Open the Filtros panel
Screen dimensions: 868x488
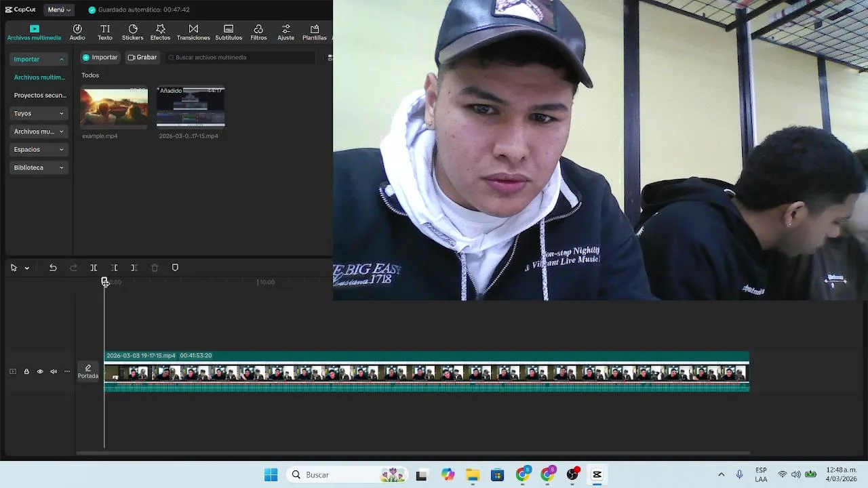258,32
